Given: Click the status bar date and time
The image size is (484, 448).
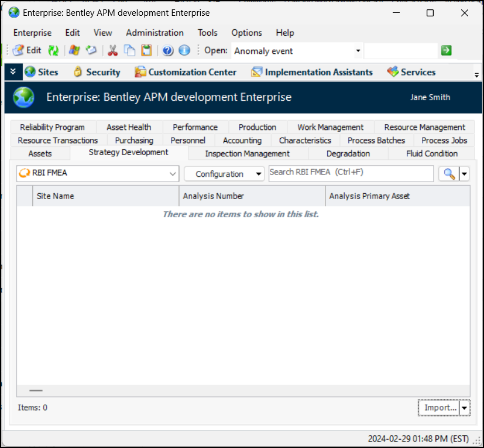Looking at the screenshot, I should point(418,439).
